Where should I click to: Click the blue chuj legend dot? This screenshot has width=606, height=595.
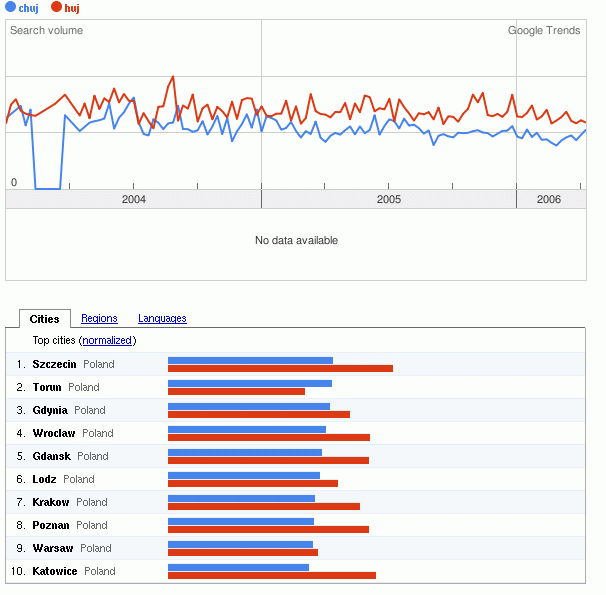tap(10, 8)
